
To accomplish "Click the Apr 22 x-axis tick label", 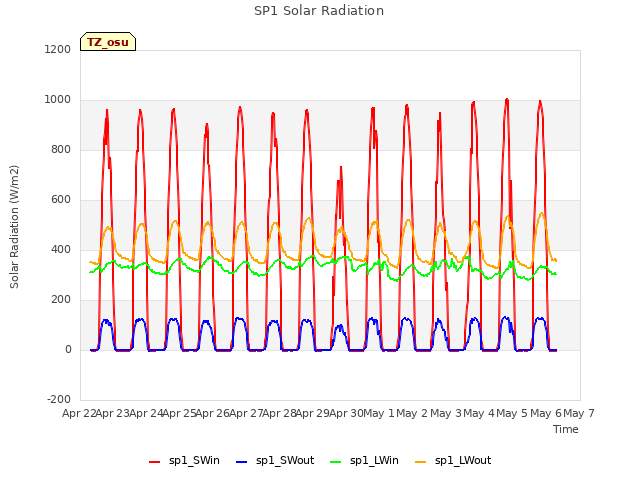I will pos(79,413).
